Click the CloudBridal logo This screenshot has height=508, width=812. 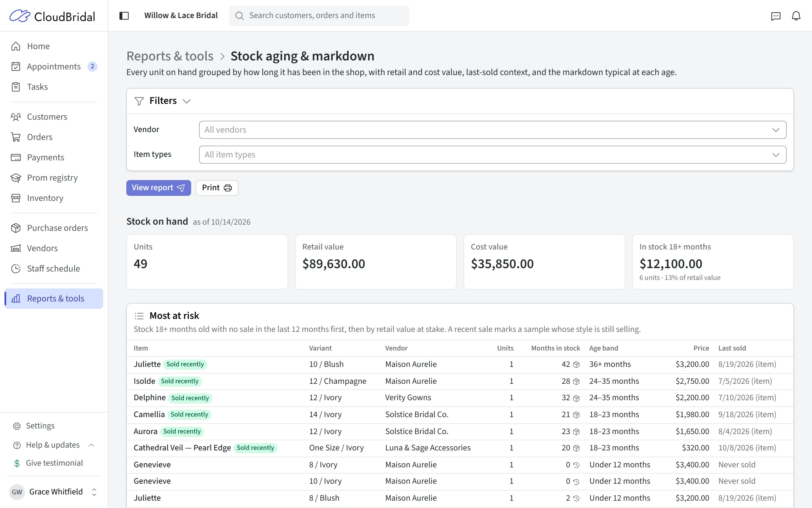click(x=52, y=16)
